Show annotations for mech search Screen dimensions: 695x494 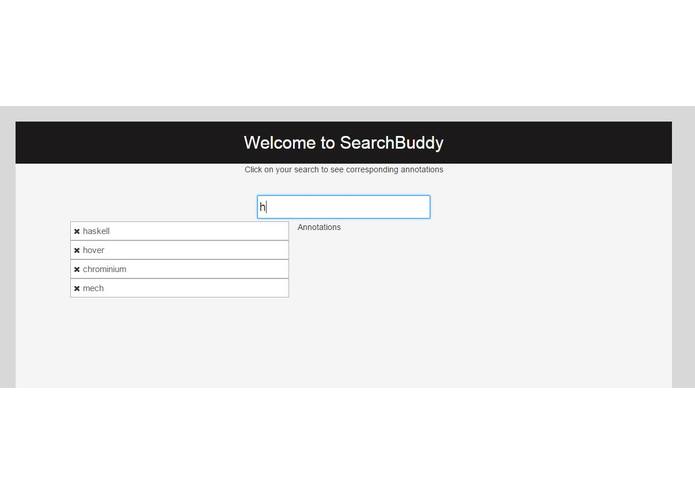(180, 288)
